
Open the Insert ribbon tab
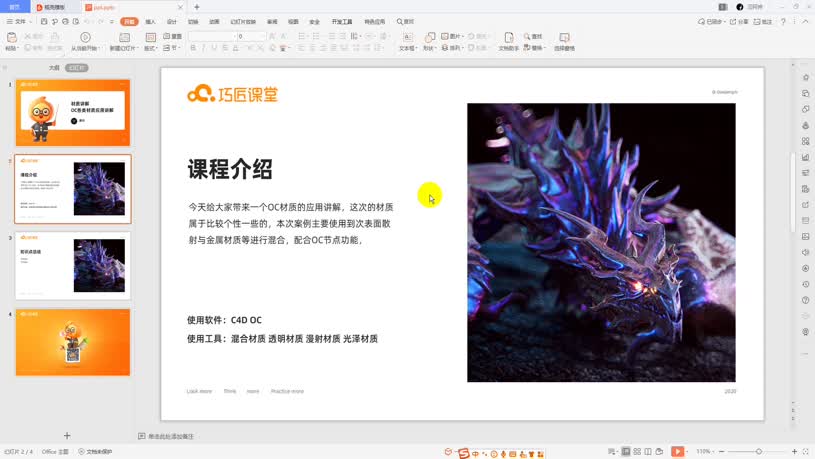pos(151,22)
